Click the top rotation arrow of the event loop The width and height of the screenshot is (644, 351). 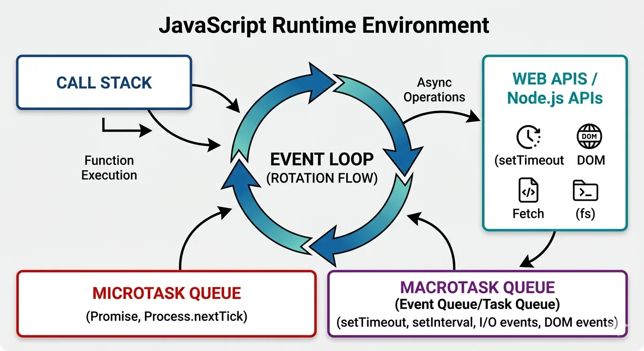[x=316, y=82]
